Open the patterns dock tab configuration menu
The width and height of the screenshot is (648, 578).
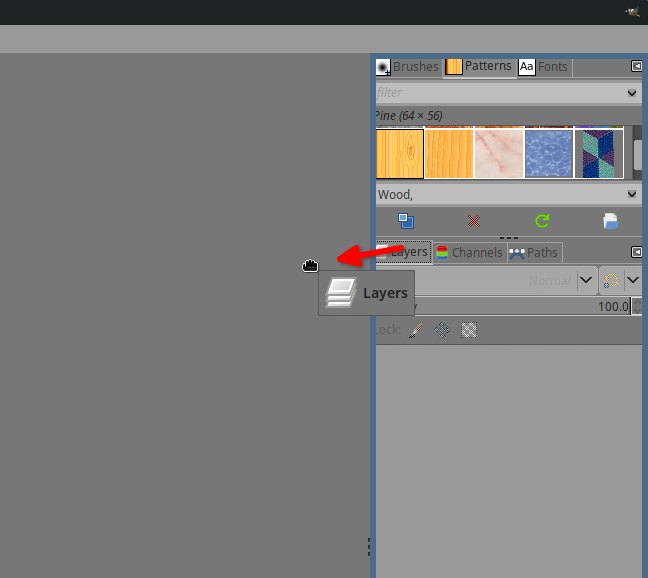636,66
